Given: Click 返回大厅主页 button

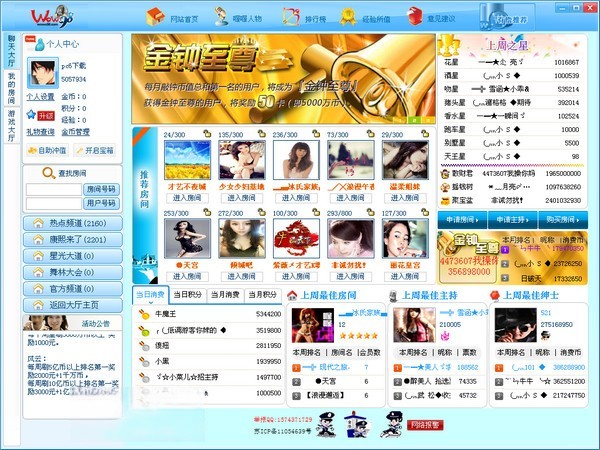Looking at the screenshot, I should 73,305.
